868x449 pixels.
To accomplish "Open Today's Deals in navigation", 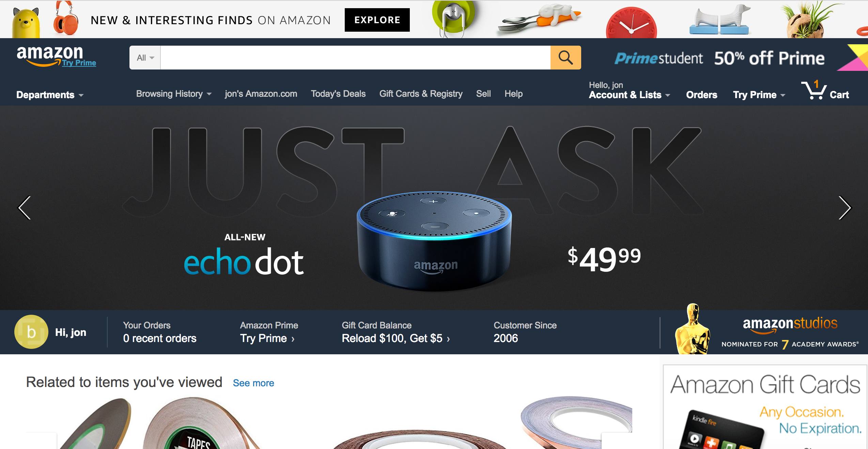I will pos(338,94).
